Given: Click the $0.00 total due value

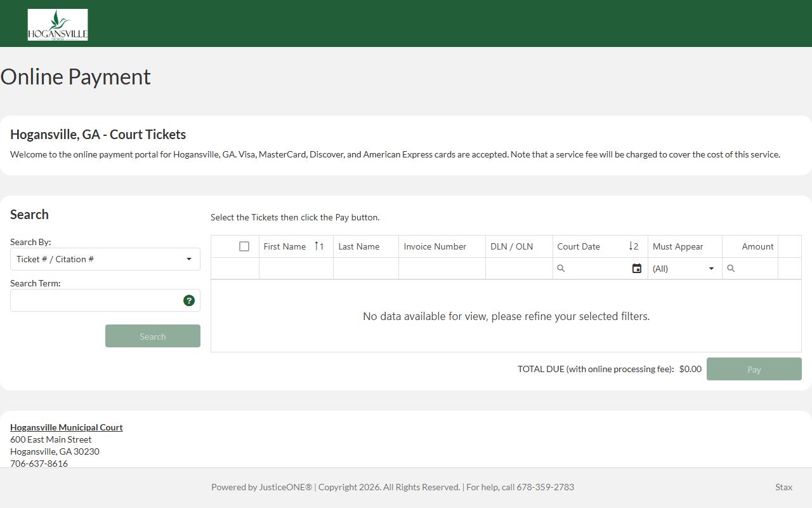Looking at the screenshot, I should (x=690, y=369).
